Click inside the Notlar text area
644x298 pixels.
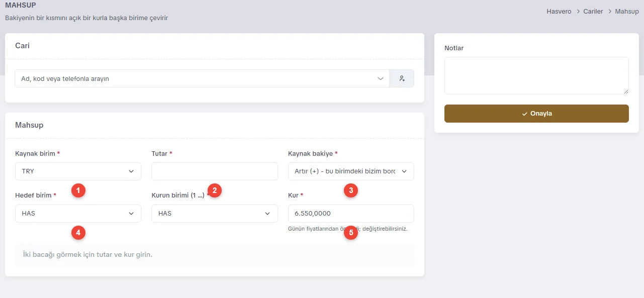tap(536, 75)
